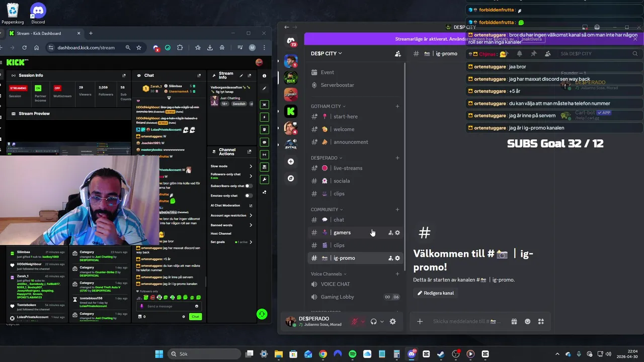644x362 pixels.
Task: Collapse GOTHAM CITY category
Action: pyautogui.click(x=328, y=107)
